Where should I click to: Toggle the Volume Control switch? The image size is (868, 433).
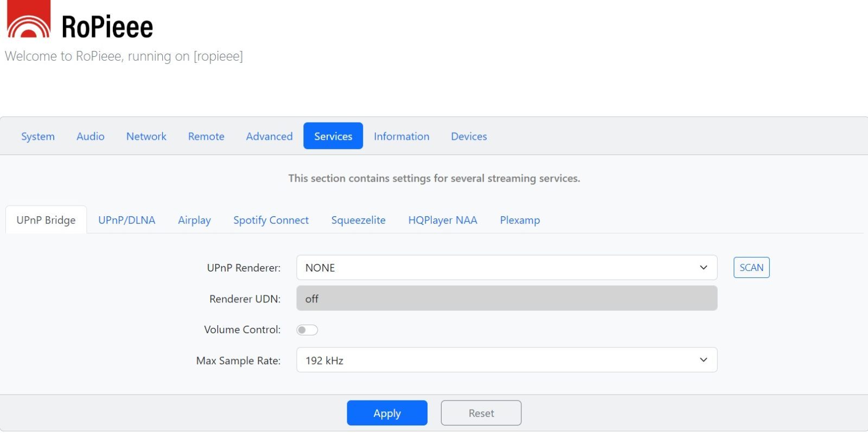307,330
